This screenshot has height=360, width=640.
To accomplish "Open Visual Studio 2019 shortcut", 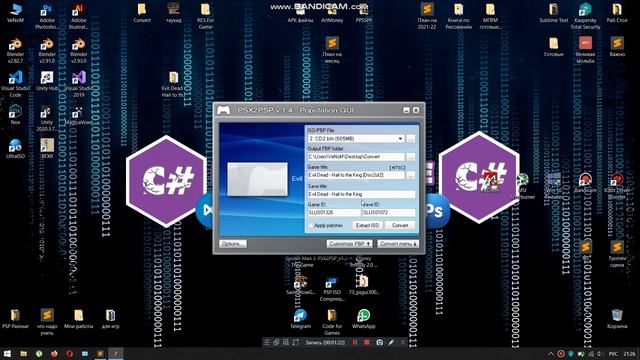I will pos(78,84).
